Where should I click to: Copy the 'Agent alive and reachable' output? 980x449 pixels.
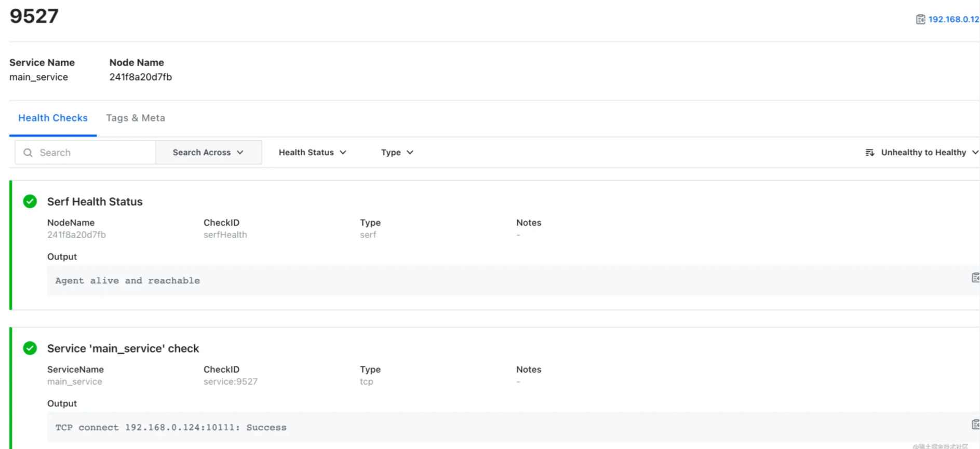point(975,278)
